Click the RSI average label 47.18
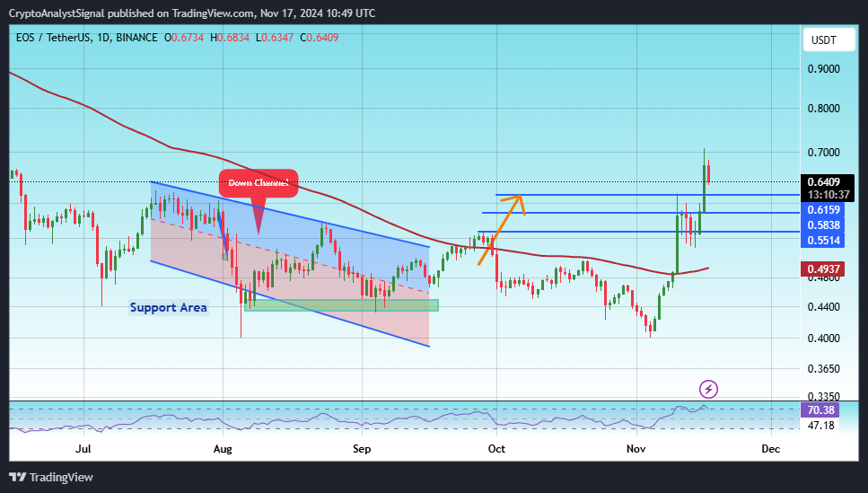This screenshot has width=868, height=493. pyautogui.click(x=820, y=426)
